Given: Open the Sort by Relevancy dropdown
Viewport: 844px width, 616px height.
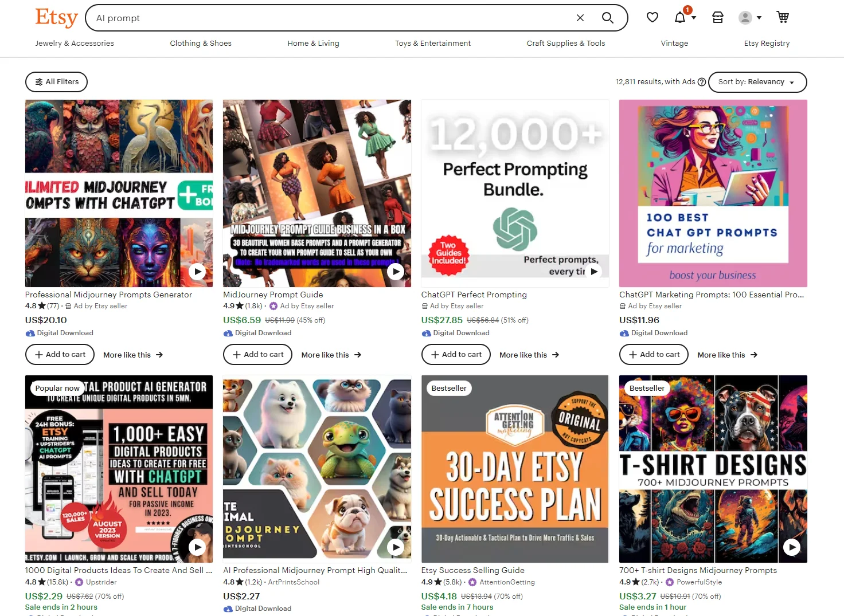Looking at the screenshot, I should pyautogui.click(x=757, y=81).
